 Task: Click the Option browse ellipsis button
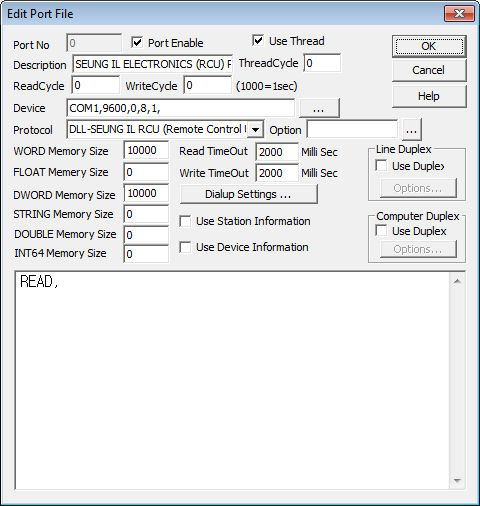412,130
